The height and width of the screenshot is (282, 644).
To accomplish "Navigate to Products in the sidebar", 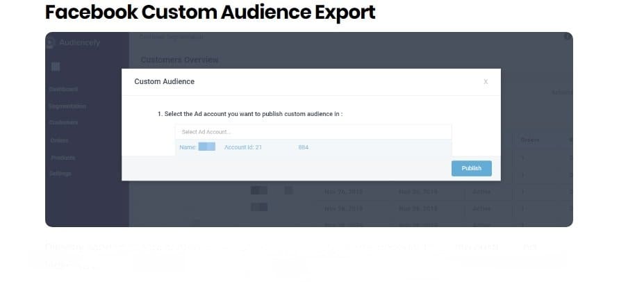I will point(63,158).
